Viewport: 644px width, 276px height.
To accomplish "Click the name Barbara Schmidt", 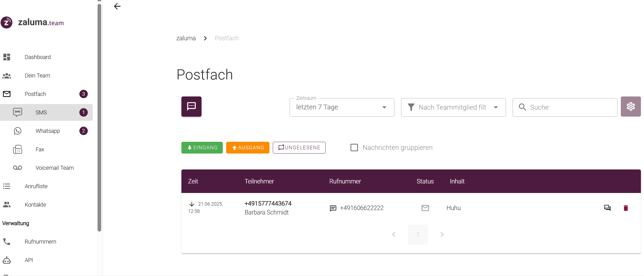I will pyautogui.click(x=267, y=213).
